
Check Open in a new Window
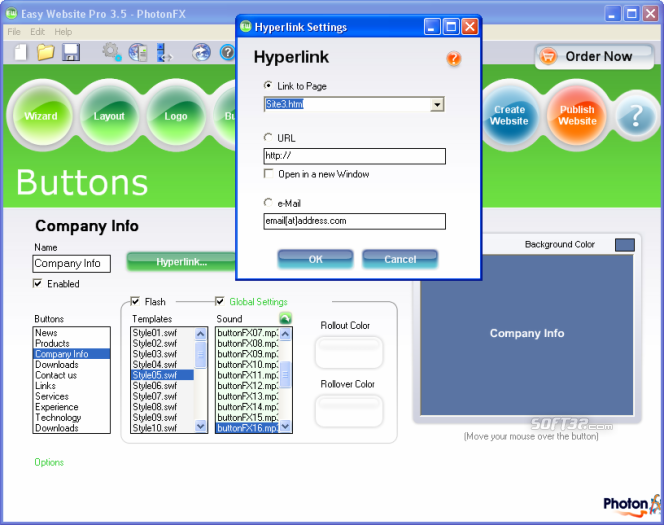coord(268,174)
